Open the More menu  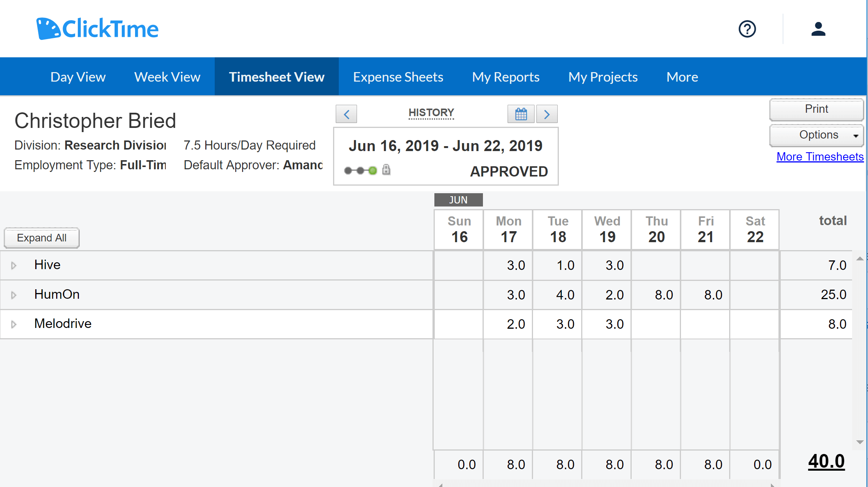(682, 76)
